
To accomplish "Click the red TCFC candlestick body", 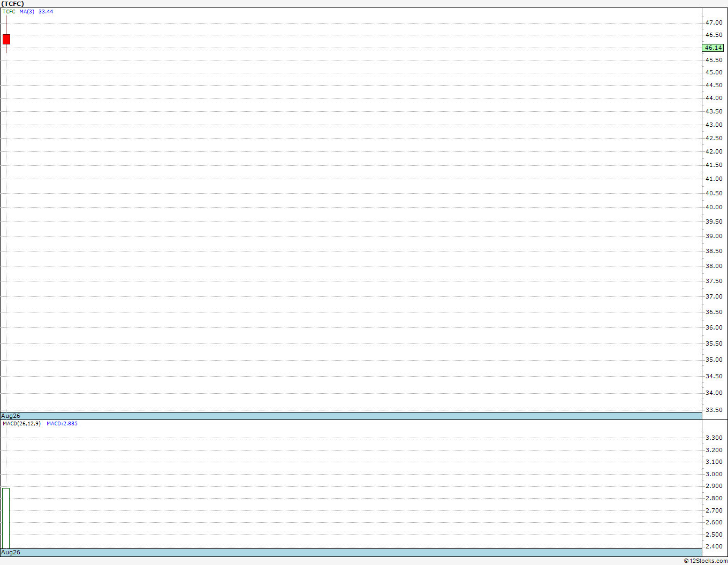I will pos(6,39).
